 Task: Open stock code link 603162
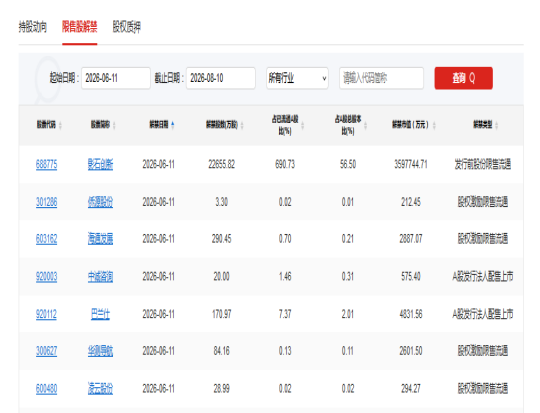click(46, 239)
